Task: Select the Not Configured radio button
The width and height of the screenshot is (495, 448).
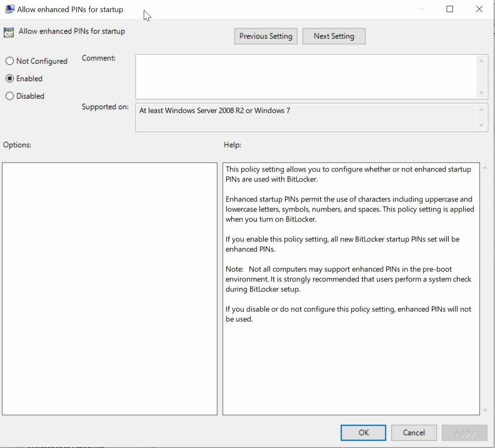Action: coord(10,61)
